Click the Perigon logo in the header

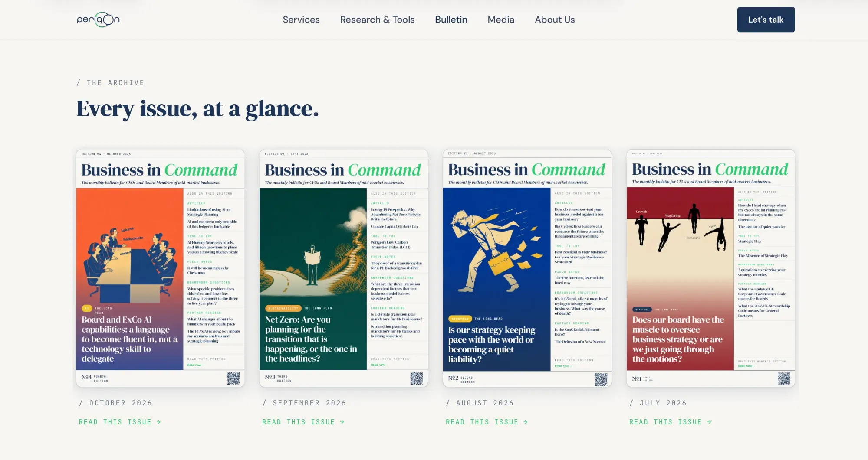point(98,20)
